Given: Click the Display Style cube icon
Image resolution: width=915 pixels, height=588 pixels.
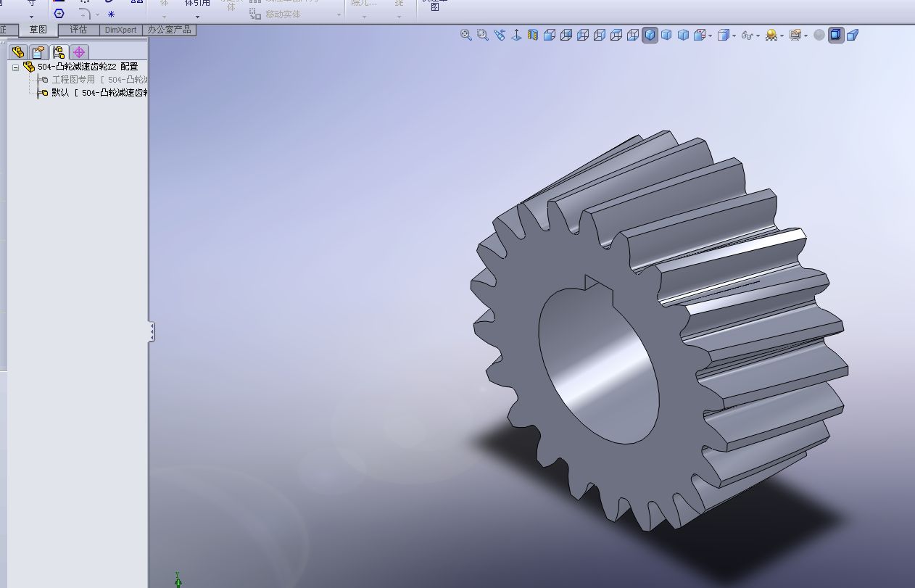Looking at the screenshot, I should click(x=723, y=35).
